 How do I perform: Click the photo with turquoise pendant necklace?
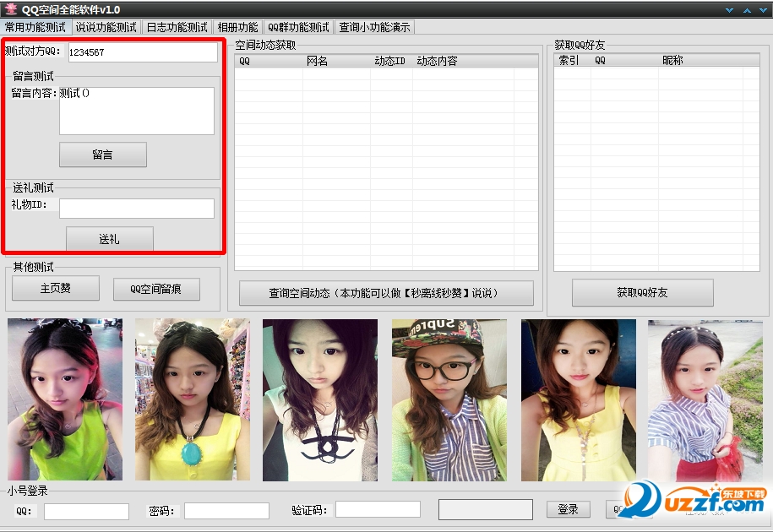(193, 399)
